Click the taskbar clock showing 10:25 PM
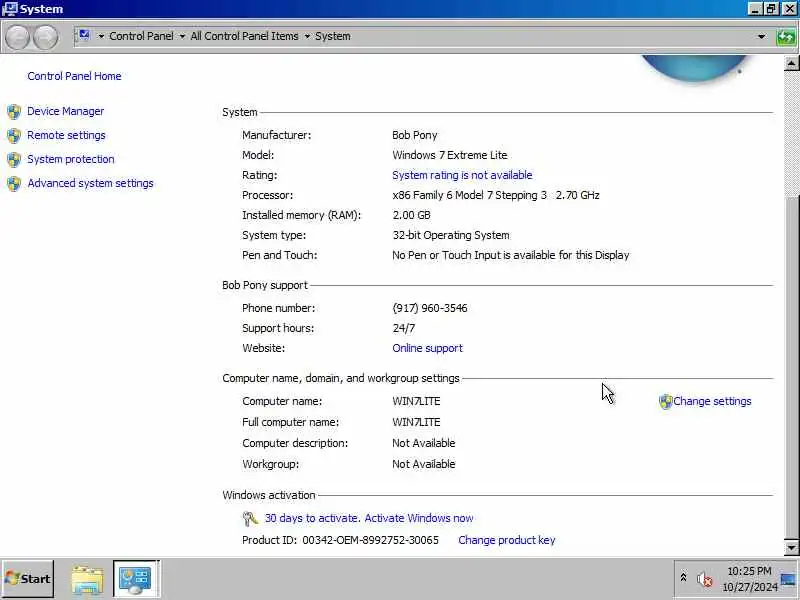Viewport: 800px width, 600px height. coord(749,571)
